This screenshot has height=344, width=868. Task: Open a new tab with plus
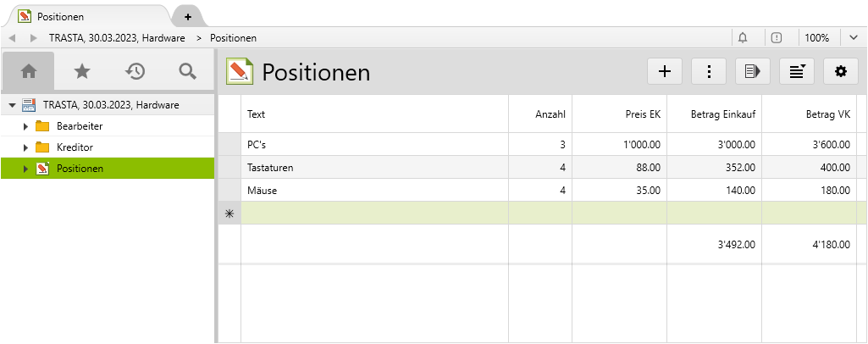[x=187, y=16]
